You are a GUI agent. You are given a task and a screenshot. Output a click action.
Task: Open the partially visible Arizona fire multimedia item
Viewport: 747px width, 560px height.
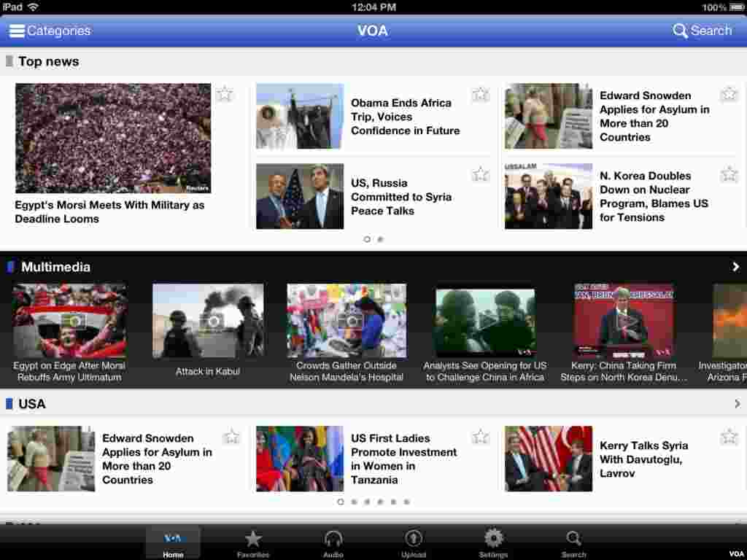[x=729, y=321]
